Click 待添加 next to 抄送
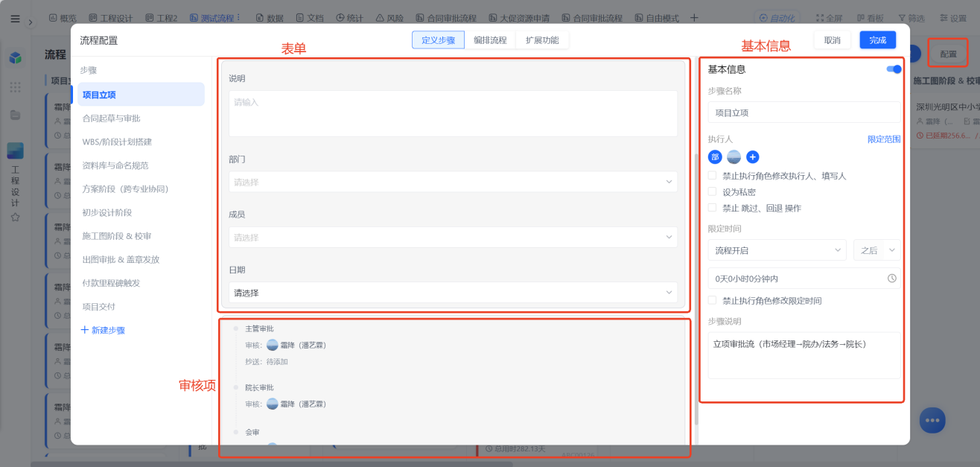 pyautogui.click(x=277, y=362)
